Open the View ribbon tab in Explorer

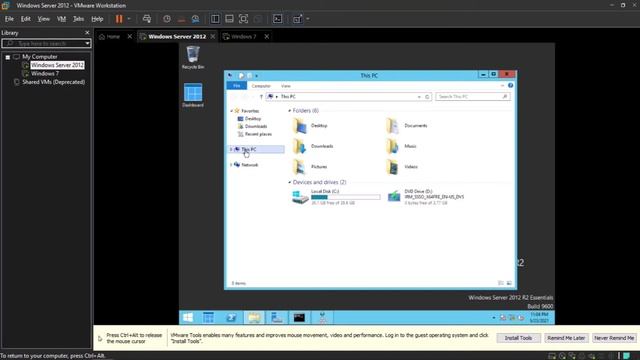(286, 86)
